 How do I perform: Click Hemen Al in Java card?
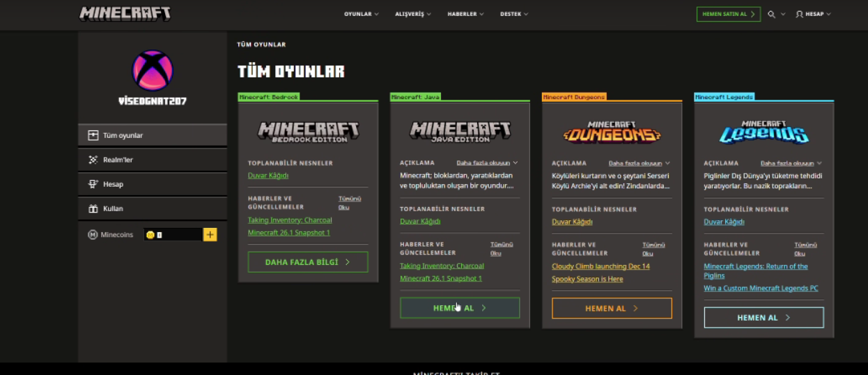[460, 308]
